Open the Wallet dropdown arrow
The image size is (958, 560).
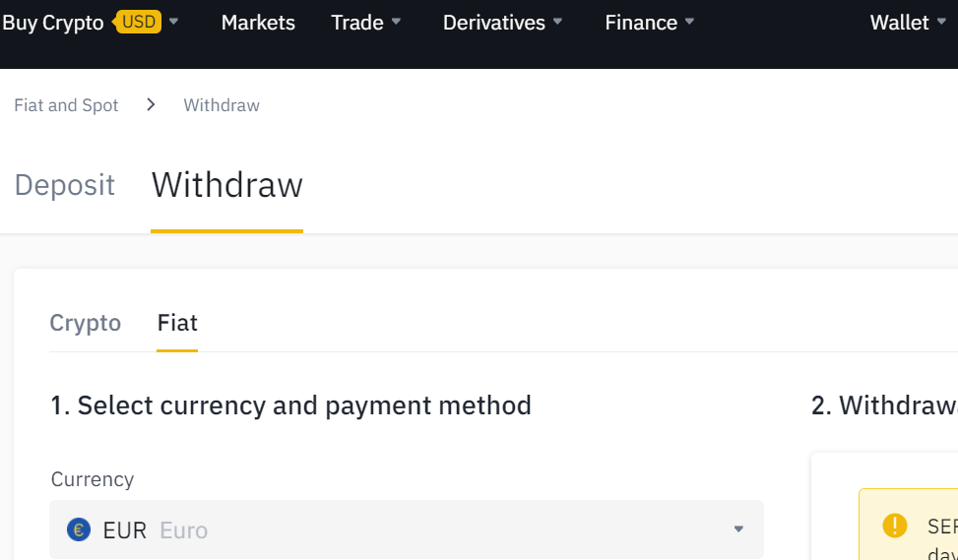pyautogui.click(x=941, y=22)
